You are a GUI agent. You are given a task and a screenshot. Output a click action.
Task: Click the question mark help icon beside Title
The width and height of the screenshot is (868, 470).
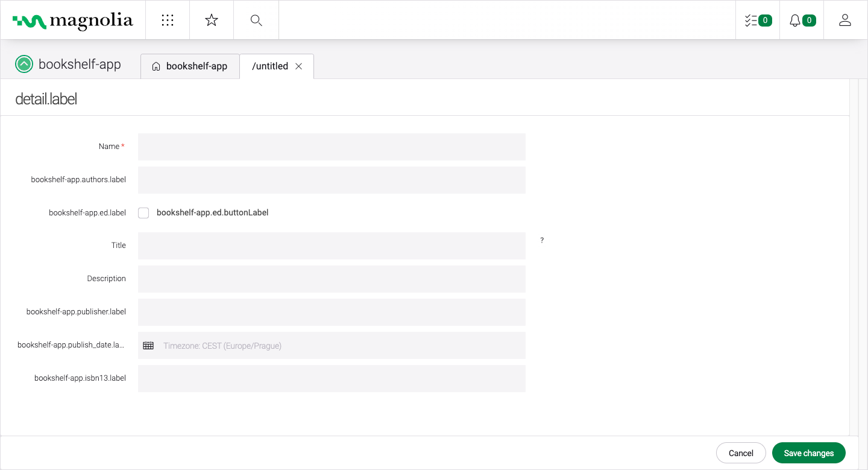pyautogui.click(x=542, y=240)
